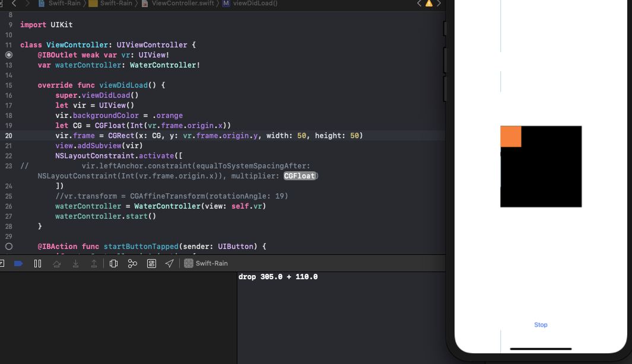This screenshot has width=632, height=364.
Task: Click the Simulate Location arrow icon
Action: click(x=170, y=263)
